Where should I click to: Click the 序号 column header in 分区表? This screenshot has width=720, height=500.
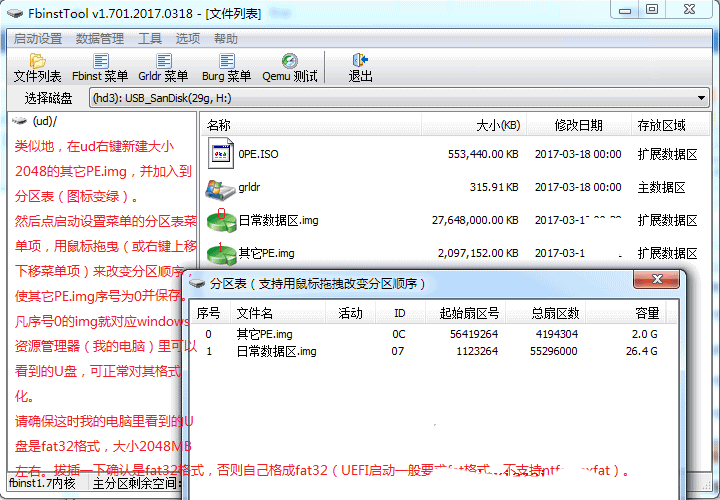(209, 313)
